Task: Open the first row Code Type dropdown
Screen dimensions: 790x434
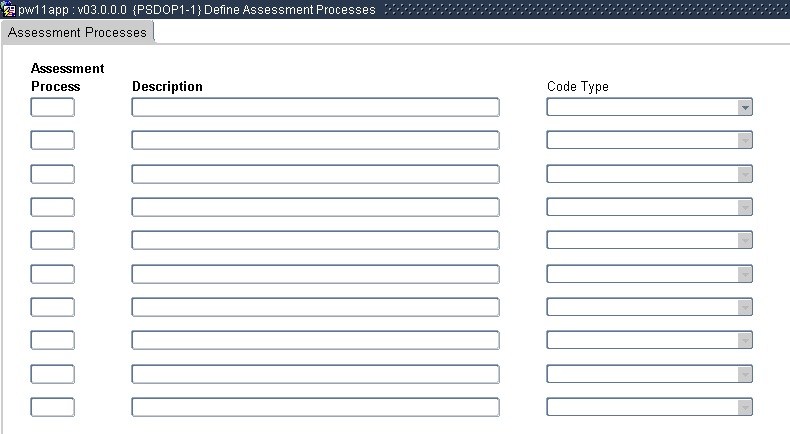Action: (744, 107)
